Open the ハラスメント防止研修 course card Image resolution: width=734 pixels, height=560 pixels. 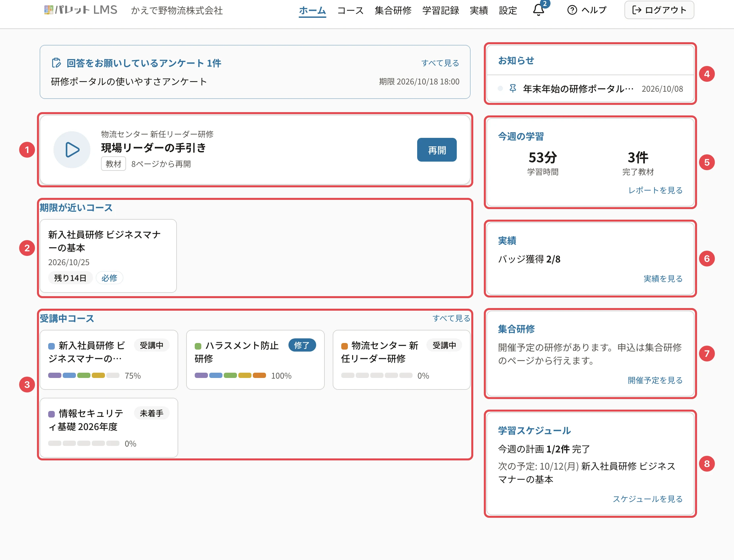[x=255, y=360]
